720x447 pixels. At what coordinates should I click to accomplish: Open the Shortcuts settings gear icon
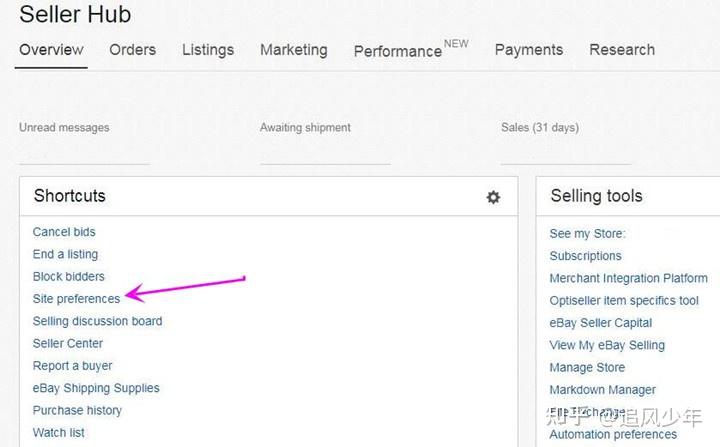493,197
